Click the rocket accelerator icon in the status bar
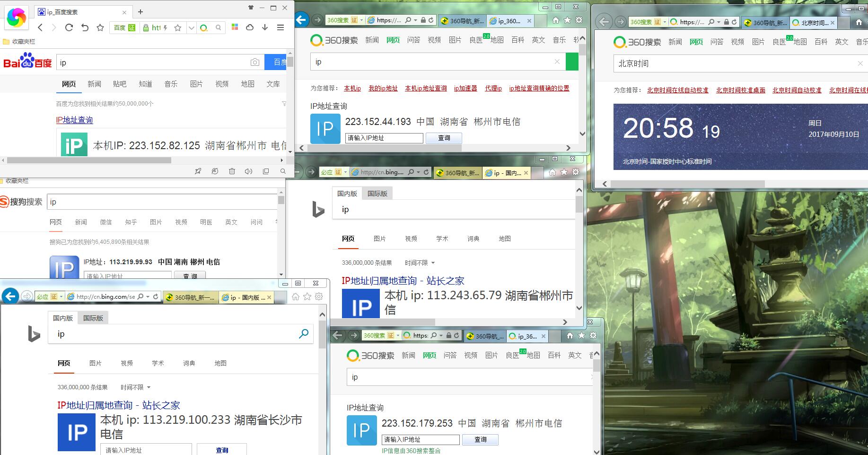This screenshot has height=455, width=868. click(198, 171)
